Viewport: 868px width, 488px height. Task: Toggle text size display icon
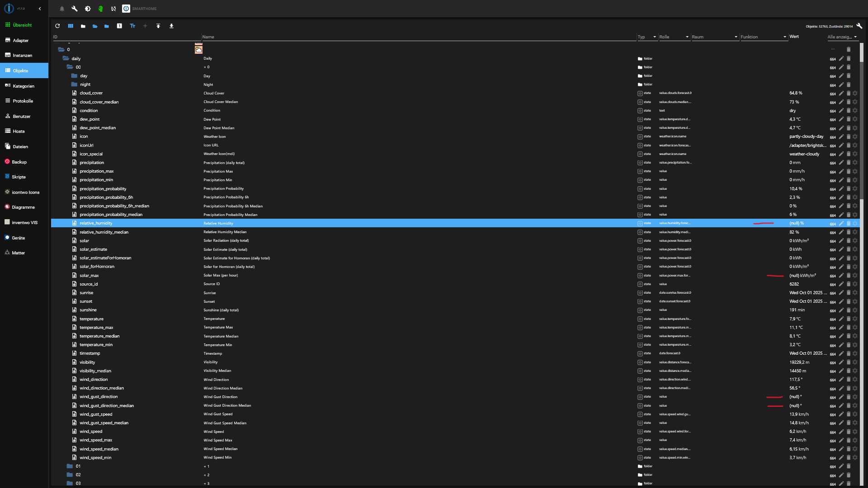pos(132,26)
